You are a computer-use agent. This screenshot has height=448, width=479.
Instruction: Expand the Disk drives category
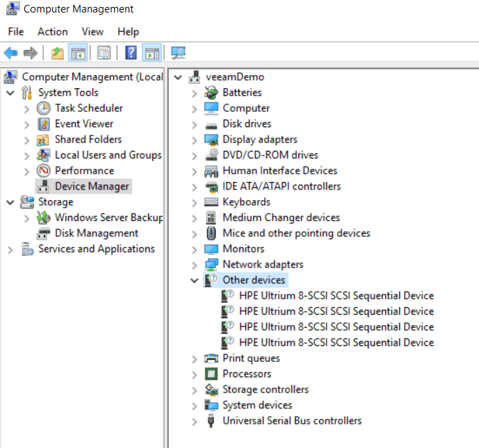pyautogui.click(x=195, y=124)
